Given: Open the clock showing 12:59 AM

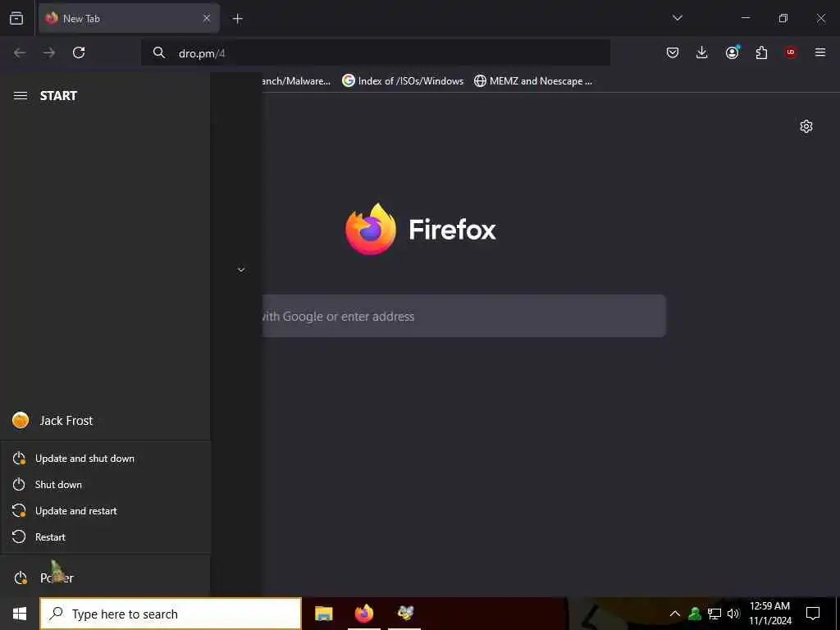Looking at the screenshot, I should (769, 614).
